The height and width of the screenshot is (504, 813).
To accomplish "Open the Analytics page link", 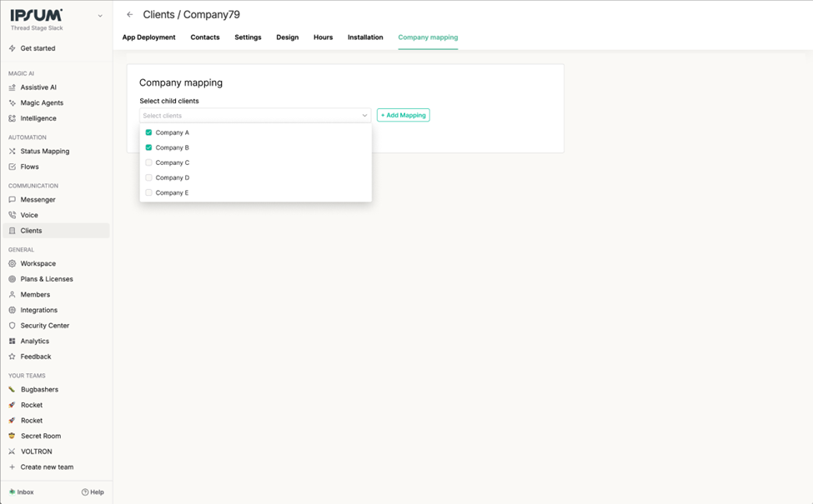I will (35, 342).
